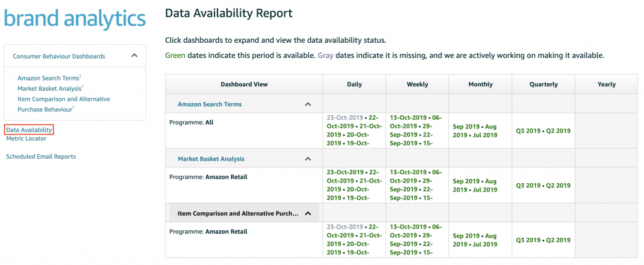The image size is (644, 265).
Task: Click the Monthly column header
Action: (x=480, y=84)
